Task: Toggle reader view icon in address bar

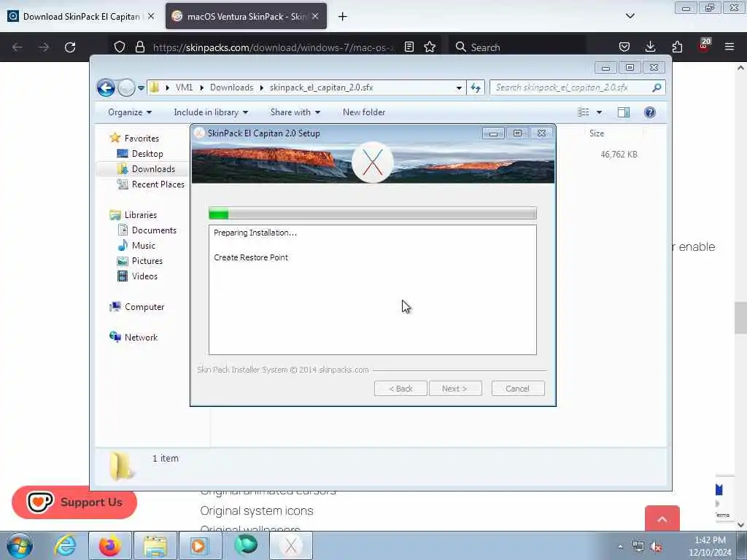Action: coord(409,47)
